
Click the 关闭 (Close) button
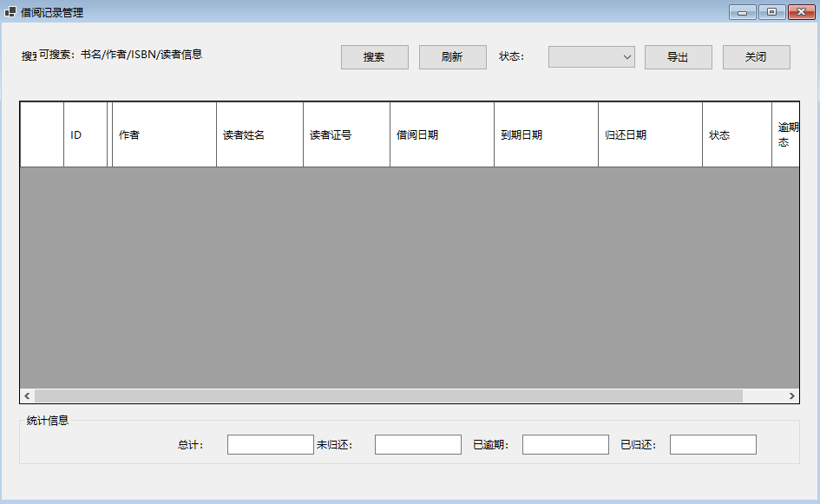coord(756,56)
